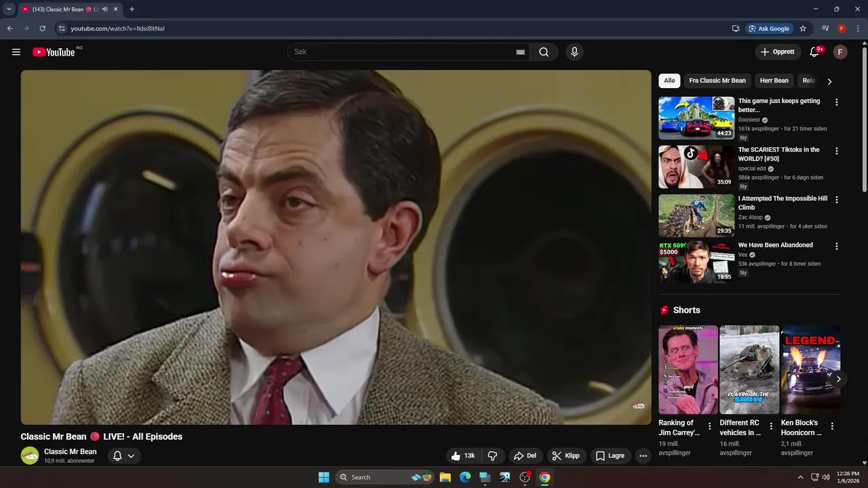Open thumbnail of 'The SCARIEST Tiktoks in the WORLD'
The image size is (868, 488).
click(x=696, y=167)
